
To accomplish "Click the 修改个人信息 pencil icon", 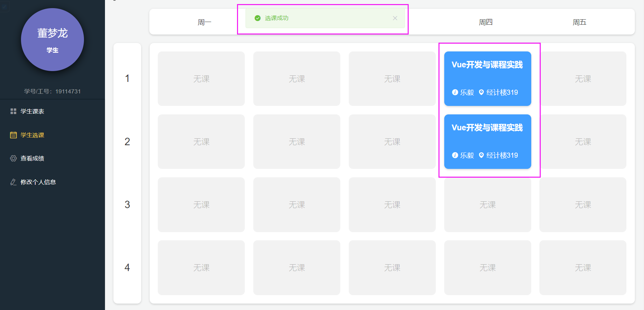I will 13,182.
